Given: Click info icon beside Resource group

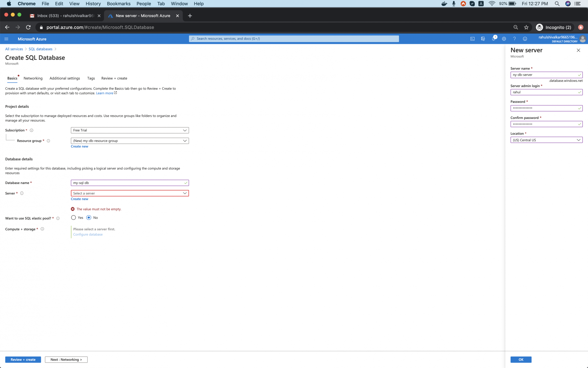Looking at the screenshot, I should 49,141.
